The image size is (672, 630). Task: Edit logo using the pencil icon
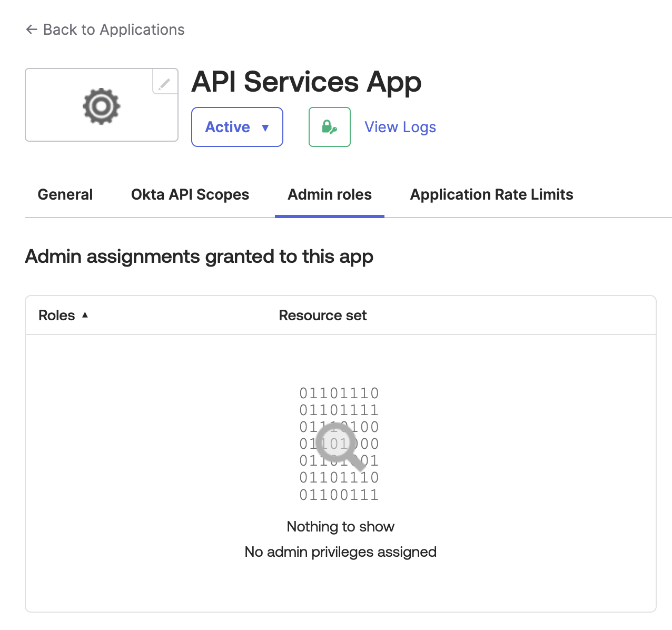165,83
